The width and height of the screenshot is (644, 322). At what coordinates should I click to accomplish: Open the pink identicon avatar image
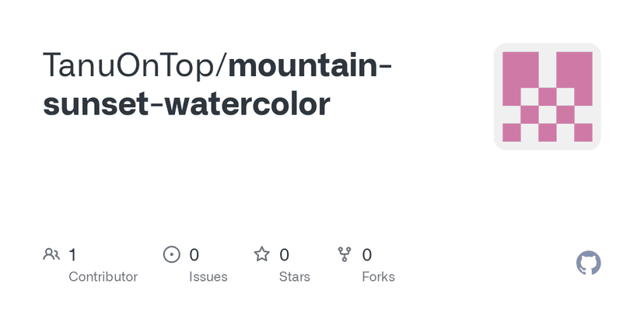(x=547, y=96)
